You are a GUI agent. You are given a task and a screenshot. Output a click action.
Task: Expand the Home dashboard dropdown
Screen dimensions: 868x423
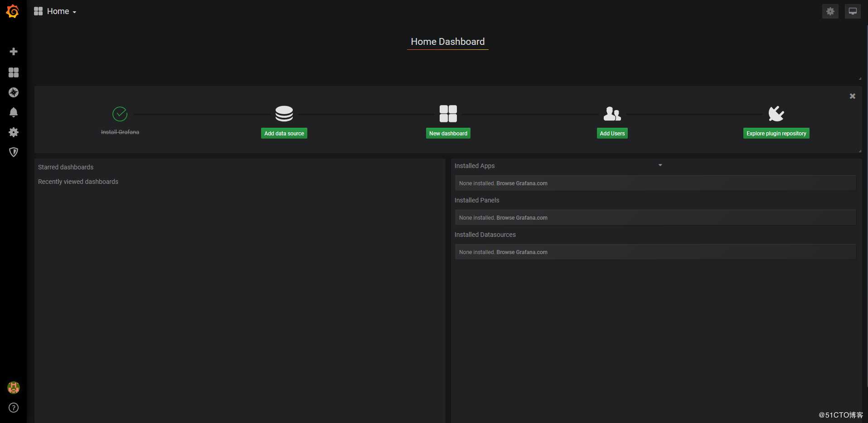click(x=55, y=11)
